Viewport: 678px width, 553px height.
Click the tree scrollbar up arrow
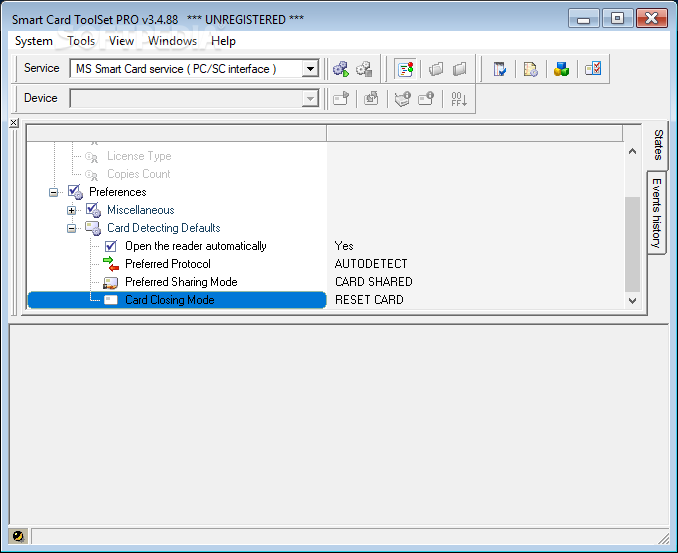(x=632, y=151)
